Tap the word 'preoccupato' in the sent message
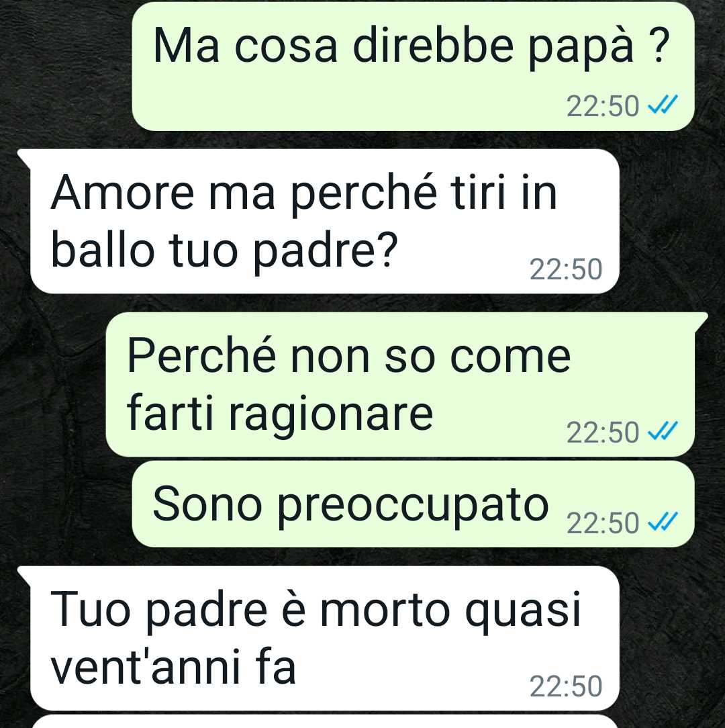 click(414, 506)
